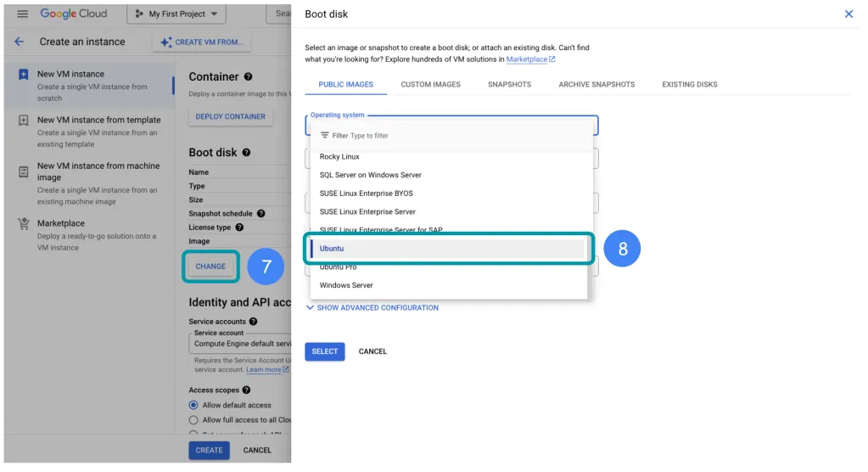Open the My First Project selector dropdown
Image resolution: width=868 pixels, height=472 pixels.
coord(176,14)
